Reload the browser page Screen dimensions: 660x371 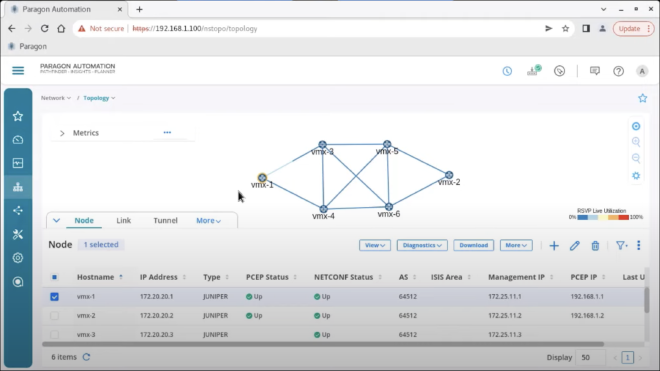[44, 29]
